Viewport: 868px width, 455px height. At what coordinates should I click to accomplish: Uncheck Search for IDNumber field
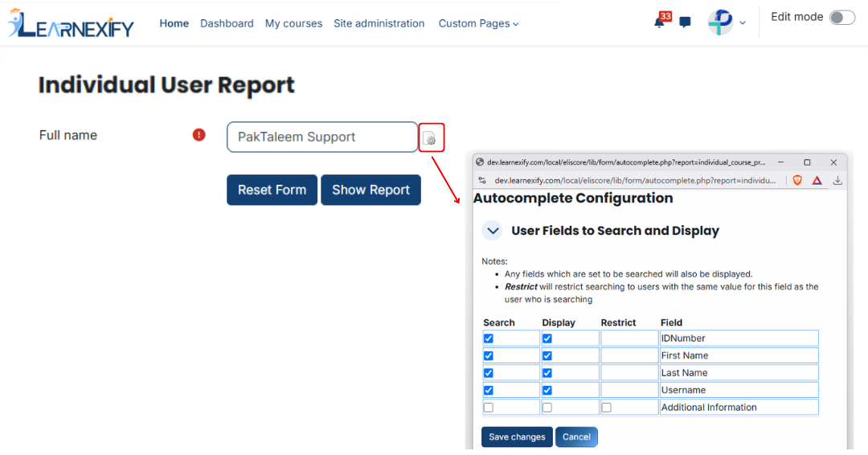point(489,338)
